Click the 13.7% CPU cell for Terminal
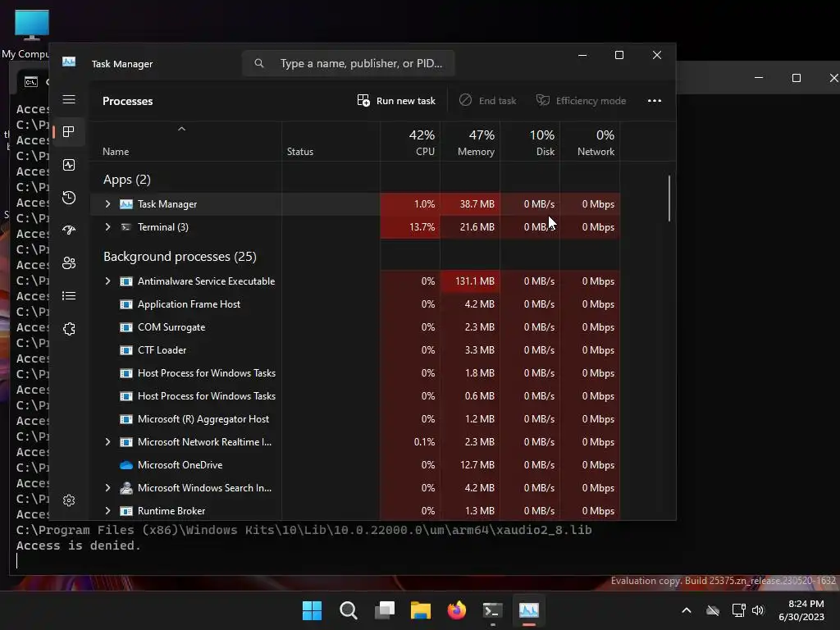Screen dimensions: 840x630 (410, 227)
